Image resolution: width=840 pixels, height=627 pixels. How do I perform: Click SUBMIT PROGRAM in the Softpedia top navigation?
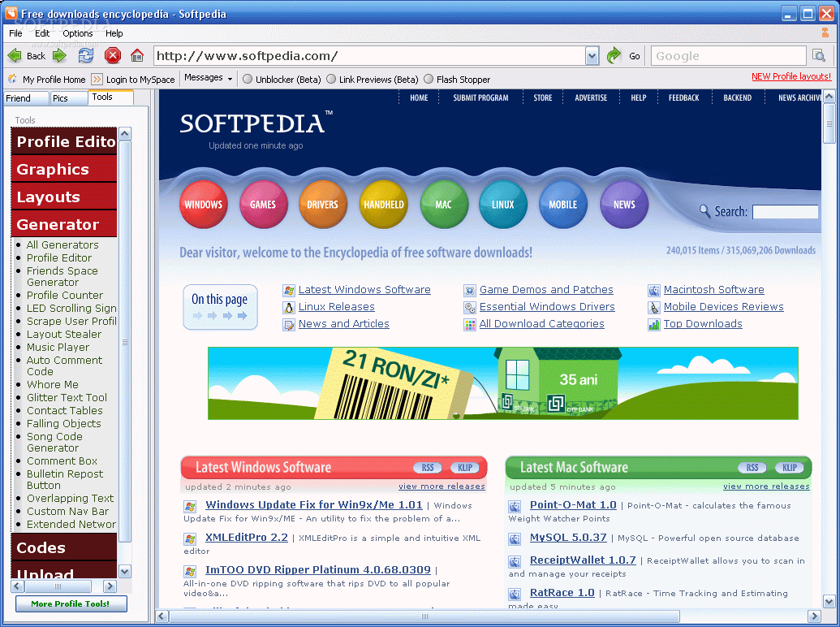tap(480, 97)
